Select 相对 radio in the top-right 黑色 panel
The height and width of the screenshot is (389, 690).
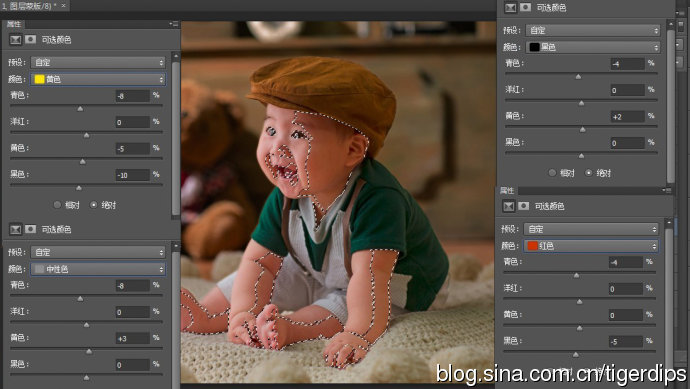[x=552, y=173]
